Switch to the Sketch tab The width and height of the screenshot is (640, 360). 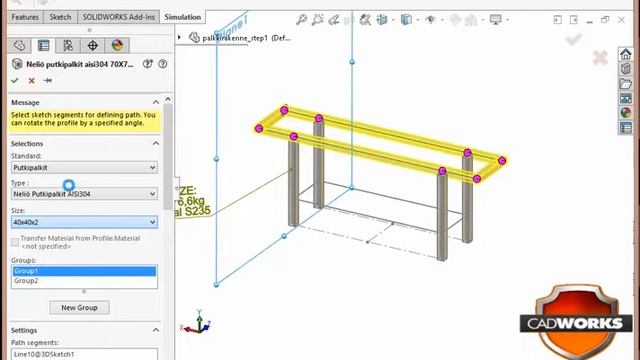(x=60, y=17)
